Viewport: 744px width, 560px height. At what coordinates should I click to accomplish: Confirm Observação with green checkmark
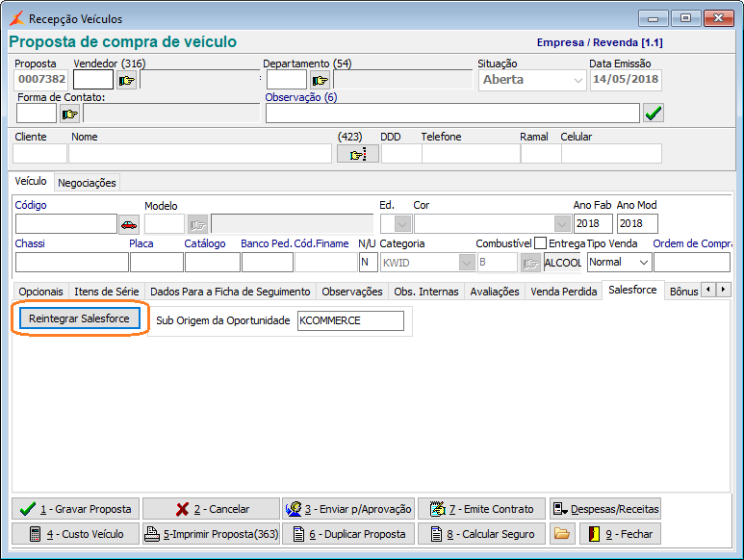(x=654, y=113)
